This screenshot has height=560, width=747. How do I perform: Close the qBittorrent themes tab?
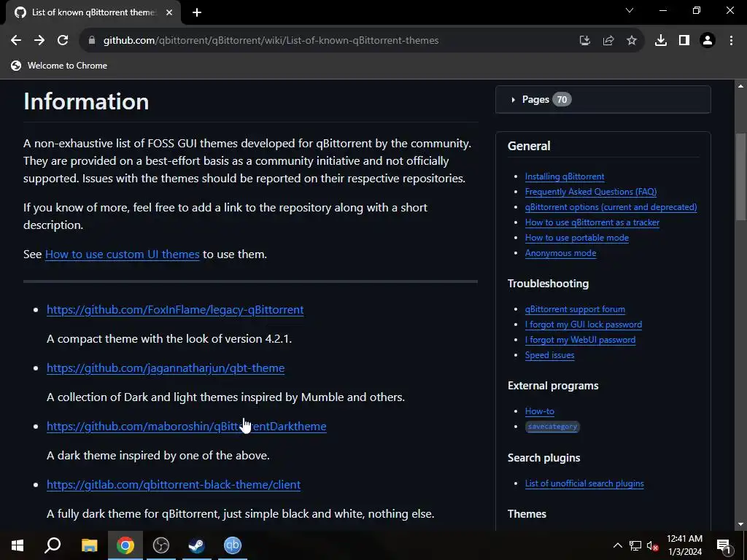click(169, 12)
